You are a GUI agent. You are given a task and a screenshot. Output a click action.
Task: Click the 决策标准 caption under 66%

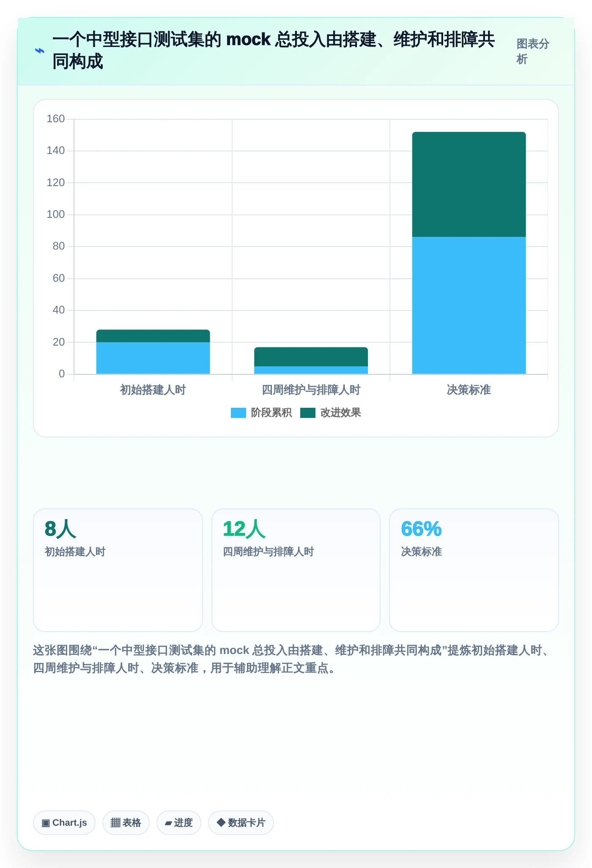tap(421, 552)
